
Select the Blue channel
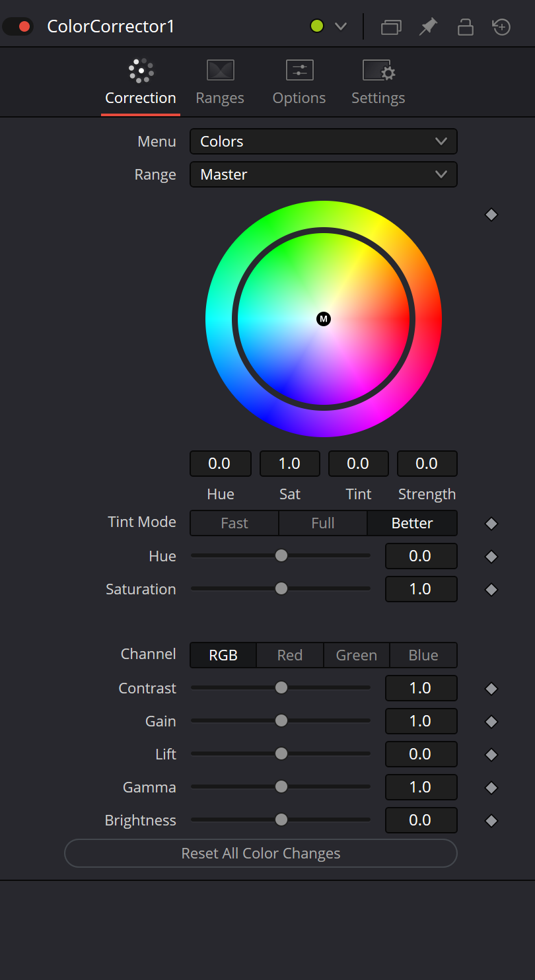tap(423, 655)
